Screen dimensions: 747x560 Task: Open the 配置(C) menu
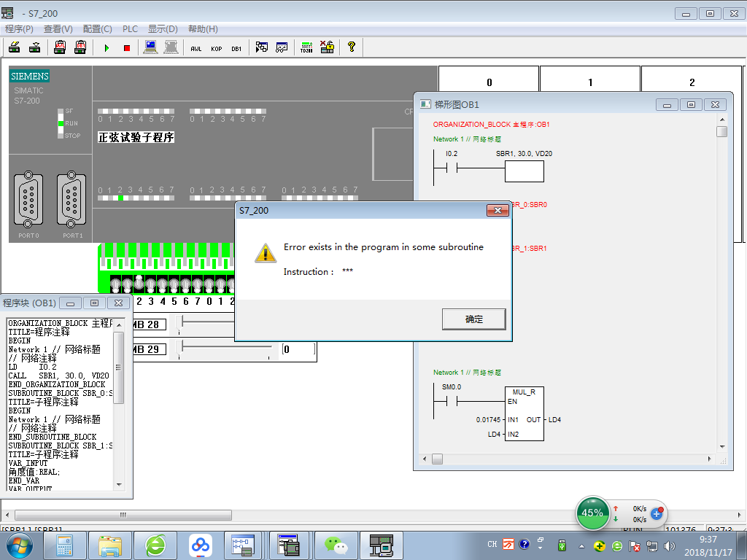pos(98,29)
